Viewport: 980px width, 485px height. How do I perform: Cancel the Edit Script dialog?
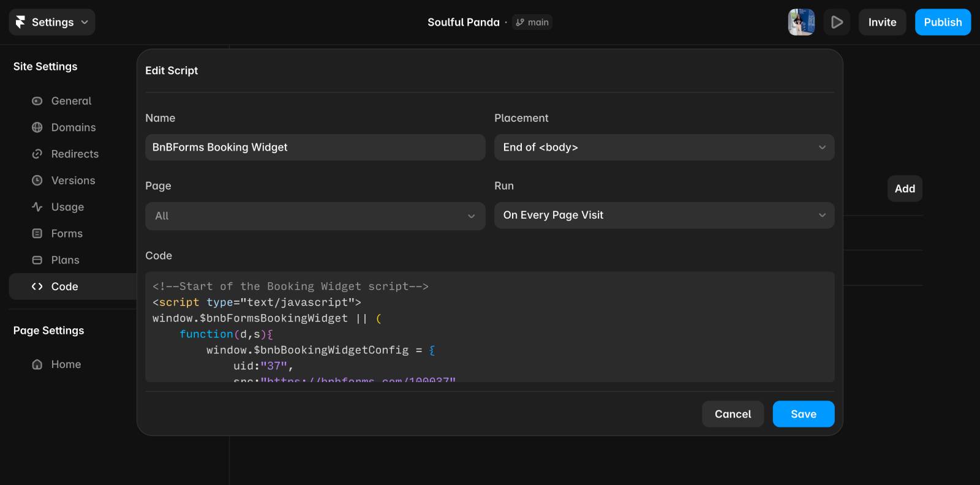point(733,414)
